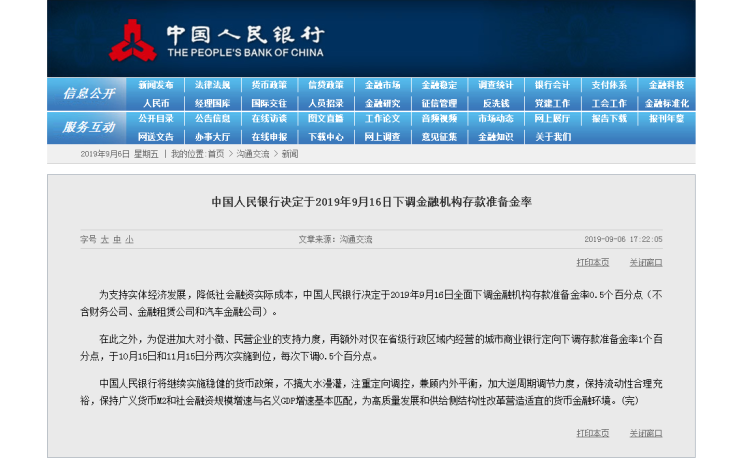Go to 网上展厅 section

coord(552,118)
